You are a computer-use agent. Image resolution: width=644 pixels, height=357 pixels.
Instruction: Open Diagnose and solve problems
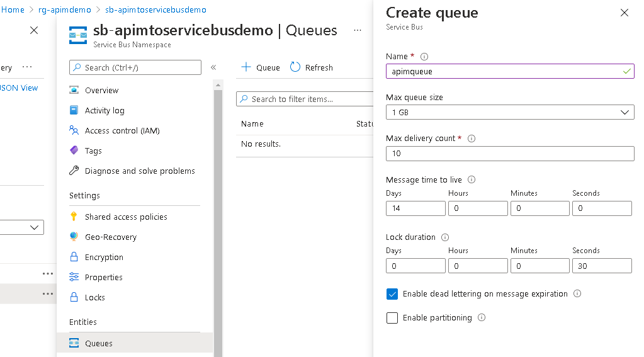140,171
